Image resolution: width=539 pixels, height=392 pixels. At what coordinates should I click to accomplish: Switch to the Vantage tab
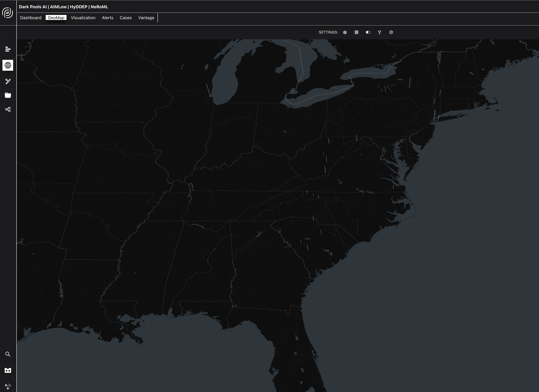click(x=146, y=18)
